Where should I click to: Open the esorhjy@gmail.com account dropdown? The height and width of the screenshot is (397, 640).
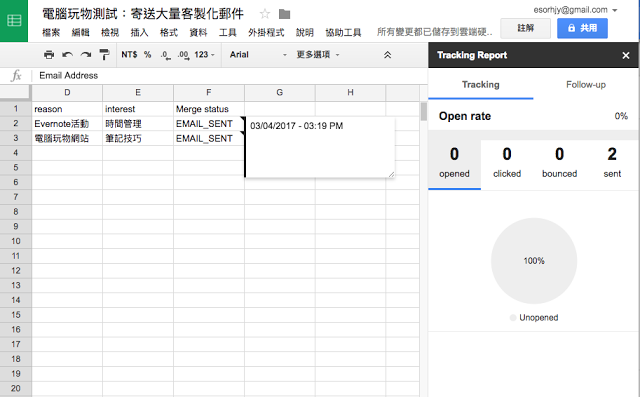pyautogui.click(x=575, y=10)
